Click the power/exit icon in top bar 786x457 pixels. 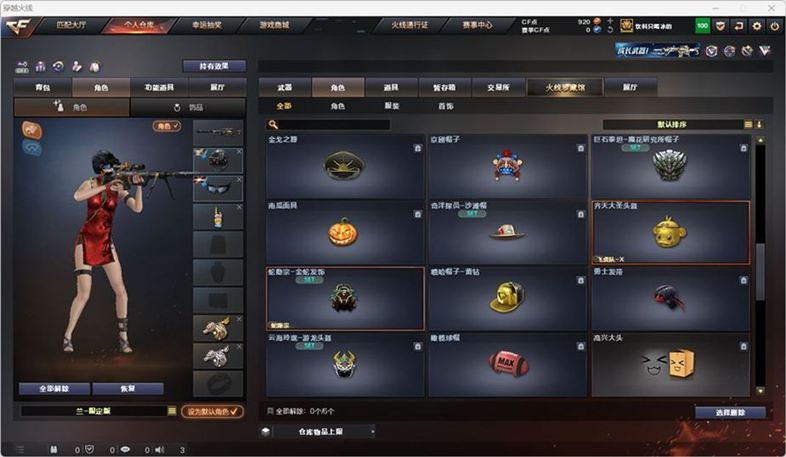click(775, 26)
